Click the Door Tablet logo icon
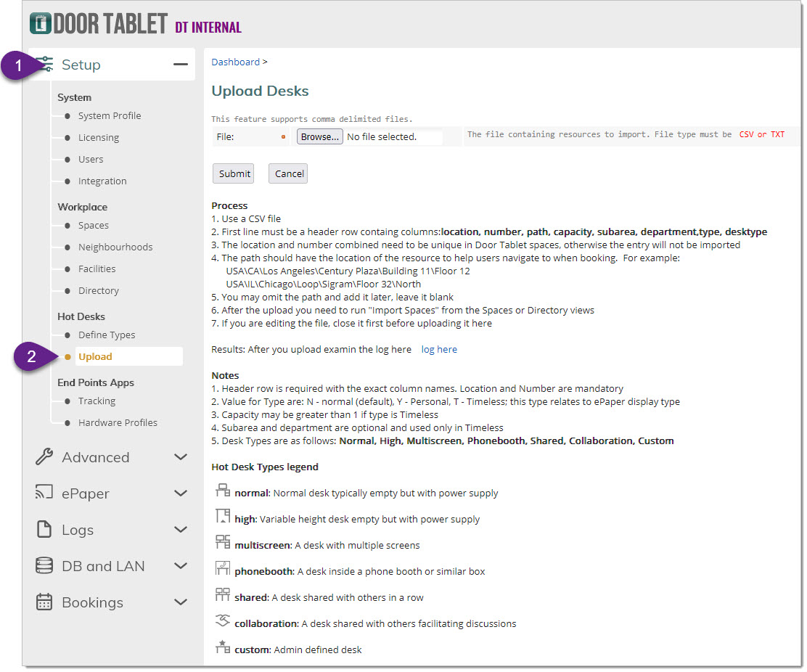807x672 pixels. coord(40,23)
